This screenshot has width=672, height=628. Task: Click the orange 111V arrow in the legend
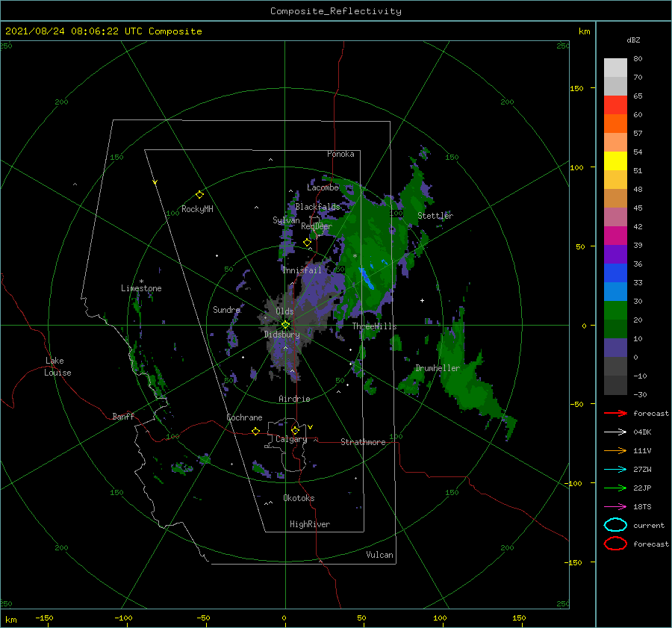[615, 450]
